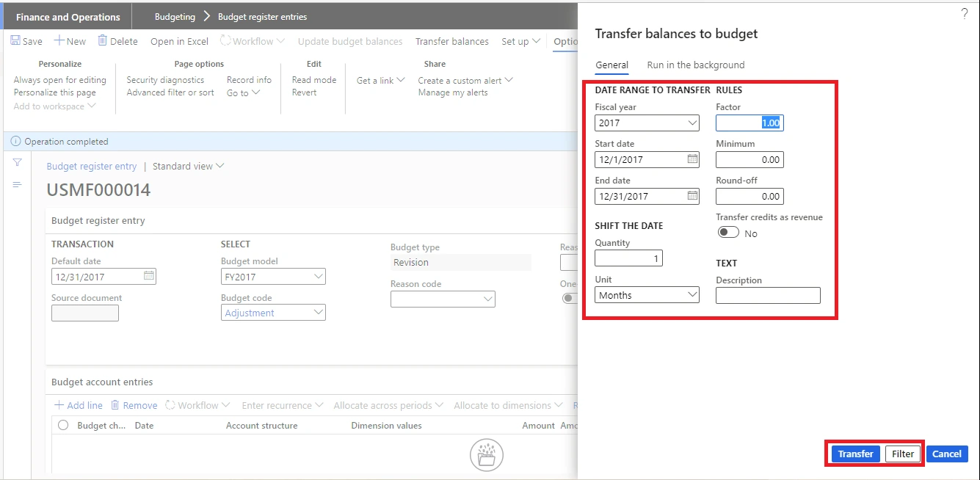Click the Budget register entry link
The height and width of the screenshot is (480, 980).
[91, 166]
